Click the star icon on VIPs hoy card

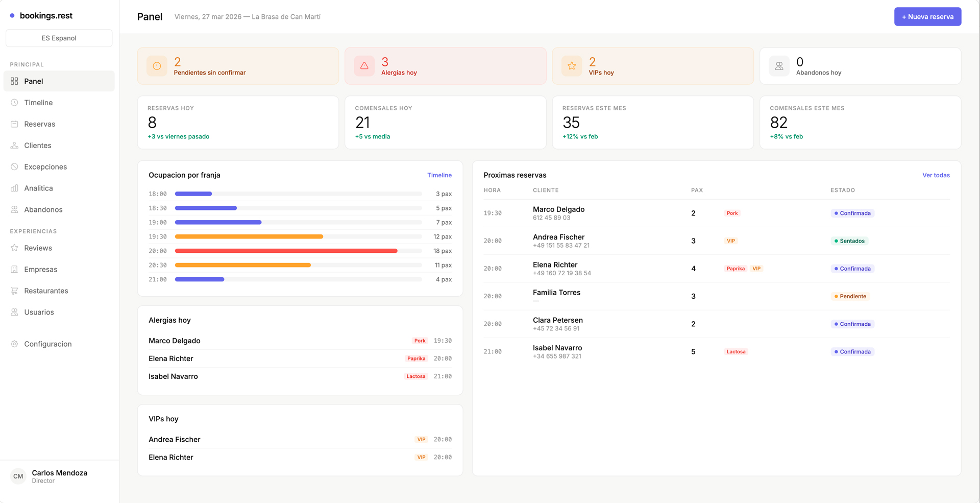tap(572, 65)
